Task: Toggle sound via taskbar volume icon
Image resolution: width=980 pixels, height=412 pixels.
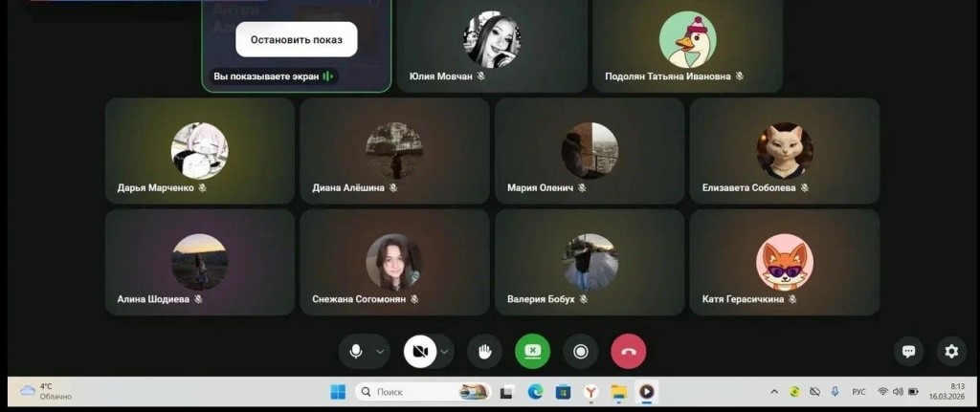Action: (x=898, y=392)
